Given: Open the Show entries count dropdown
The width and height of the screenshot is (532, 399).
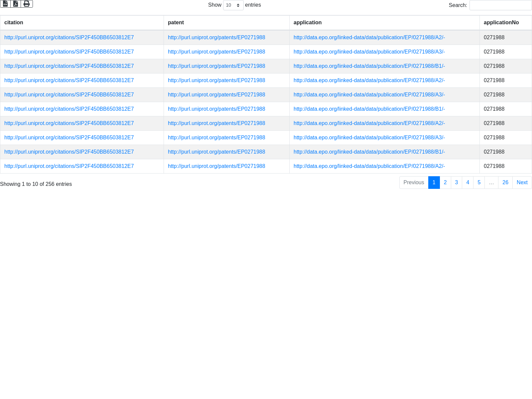Looking at the screenshot, I should click(x=233, y=5).
